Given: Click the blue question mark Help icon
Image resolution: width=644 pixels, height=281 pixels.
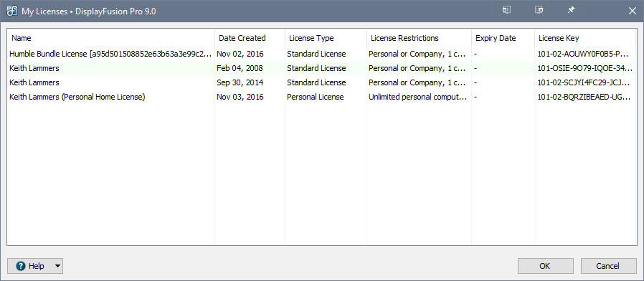Looking at the screenshot, I should (21, 266).
